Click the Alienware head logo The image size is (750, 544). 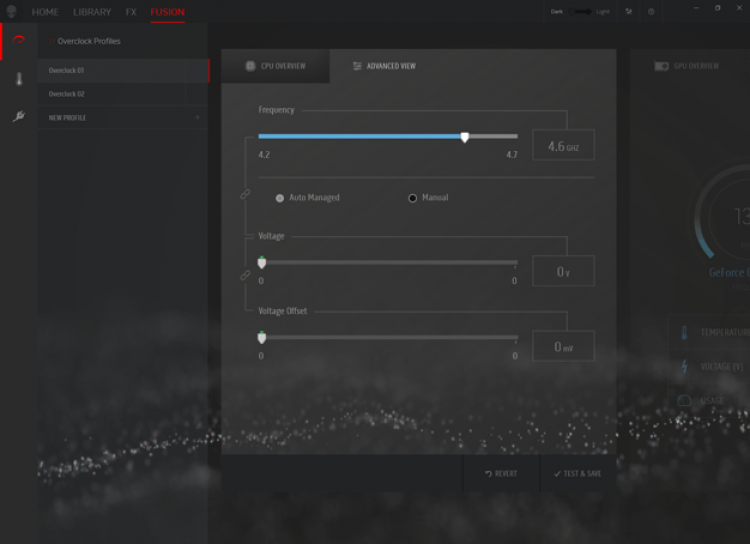[11, 11]
